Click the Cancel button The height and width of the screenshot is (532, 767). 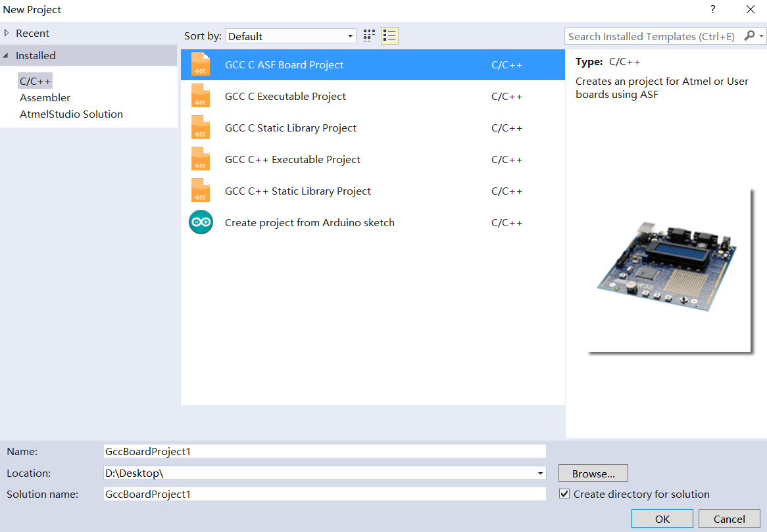point(729,519)
